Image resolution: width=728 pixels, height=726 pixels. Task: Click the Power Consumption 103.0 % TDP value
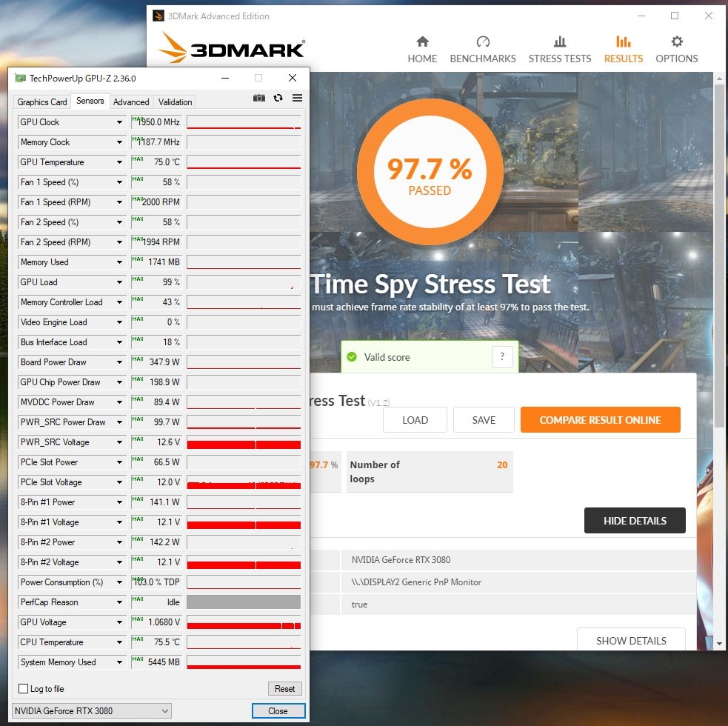pos(157,582)
